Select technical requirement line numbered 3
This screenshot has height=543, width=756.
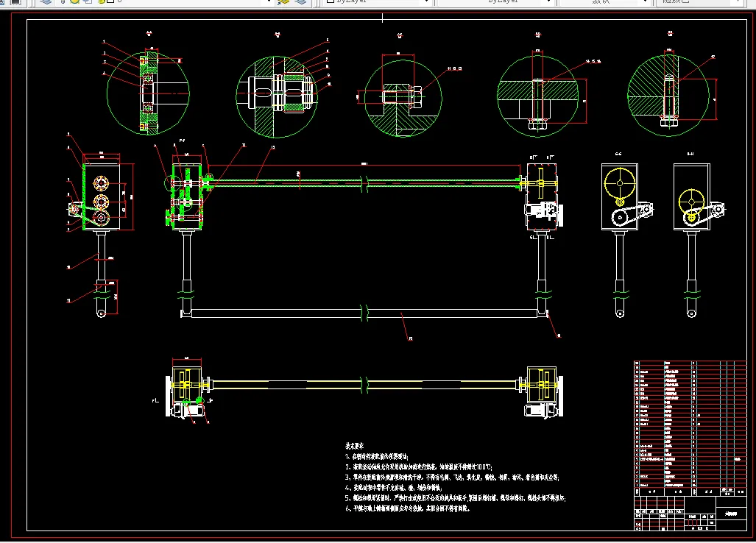[x=452, y=478]
